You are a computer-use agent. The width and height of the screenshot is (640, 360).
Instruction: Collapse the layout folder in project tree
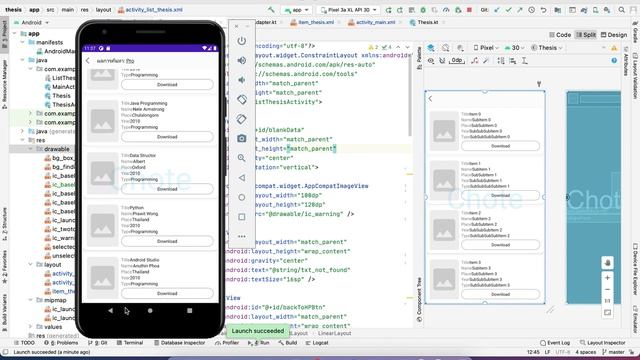click(31, 264)
